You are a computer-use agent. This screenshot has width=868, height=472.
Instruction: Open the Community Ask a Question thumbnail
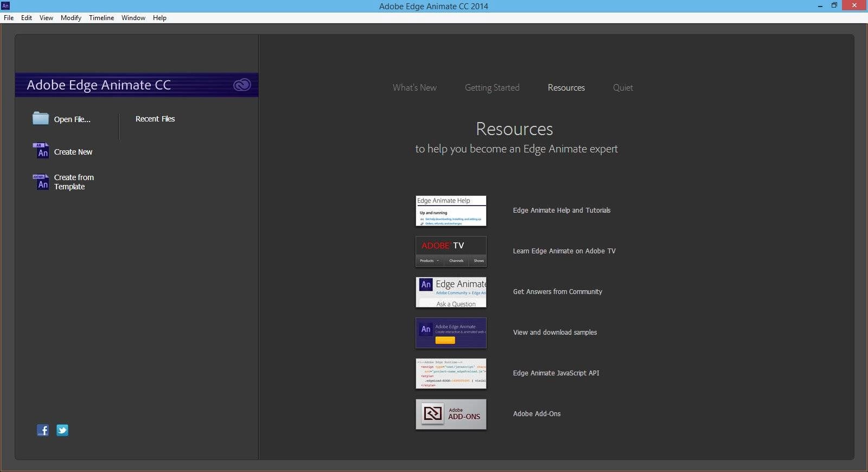[451, 292]
